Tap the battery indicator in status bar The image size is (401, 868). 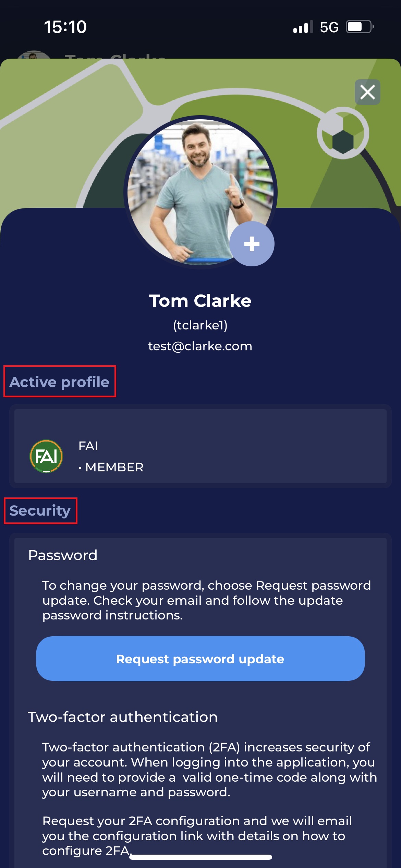point(359,27)
